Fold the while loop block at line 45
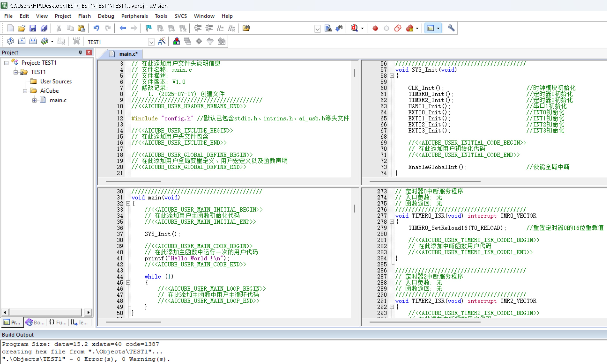The image size is (607, 364). click(128, 283)
